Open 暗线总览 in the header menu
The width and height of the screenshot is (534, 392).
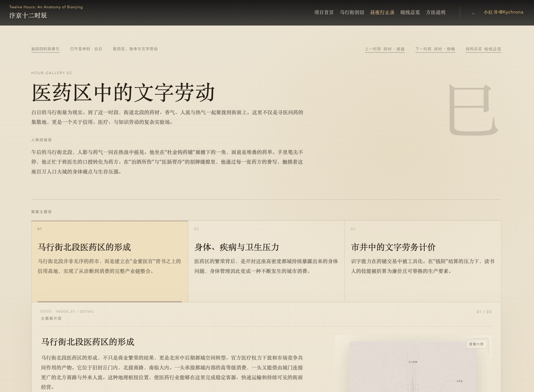click(x=410, y=12)
